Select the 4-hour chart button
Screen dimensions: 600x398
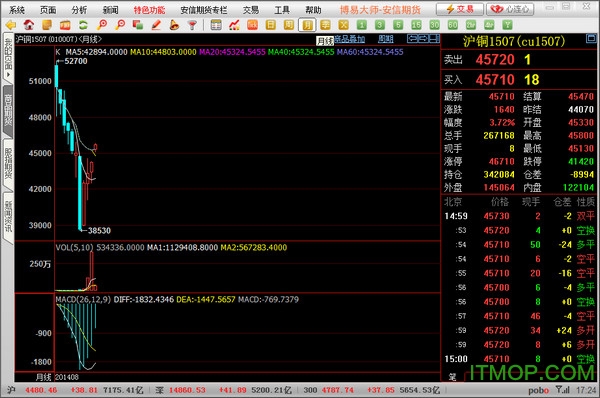coord(489,25)
